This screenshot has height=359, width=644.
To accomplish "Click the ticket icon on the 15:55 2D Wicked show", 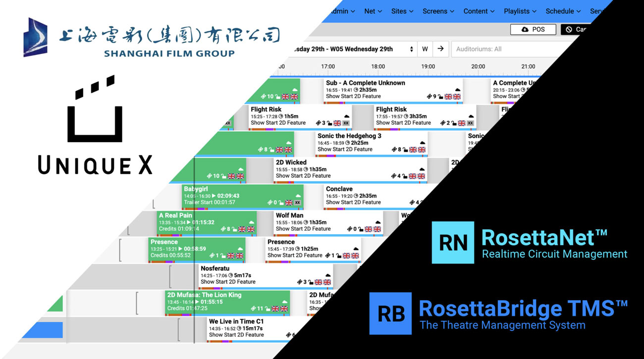I will pyautogui.click(x=394, y=176).
